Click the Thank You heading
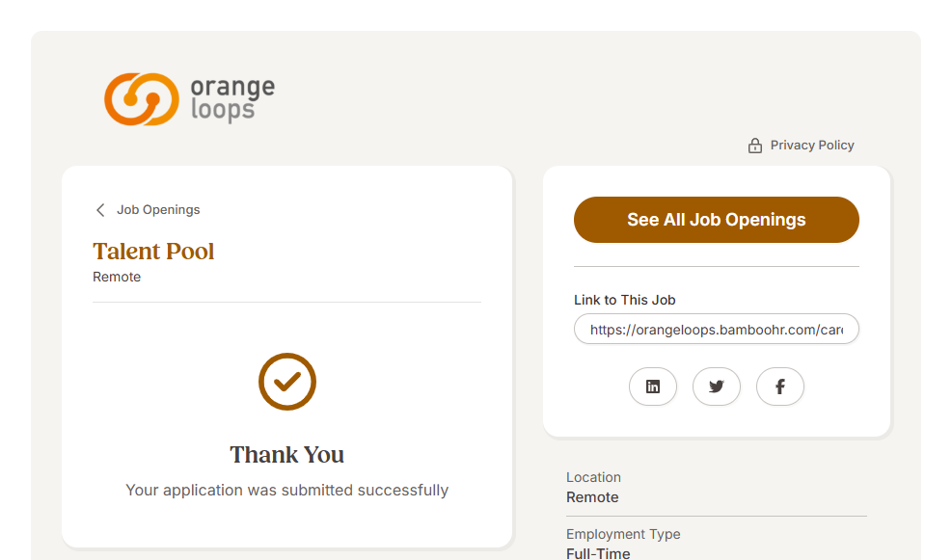This screenshot has width=952, height=560. coord(286,455)
